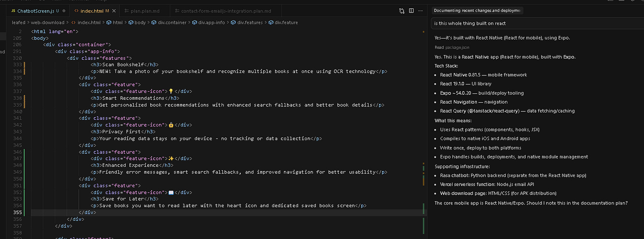Select the body symbol in breadcrumbs
This screenshot has height=239, width=644.
point(140,23)
